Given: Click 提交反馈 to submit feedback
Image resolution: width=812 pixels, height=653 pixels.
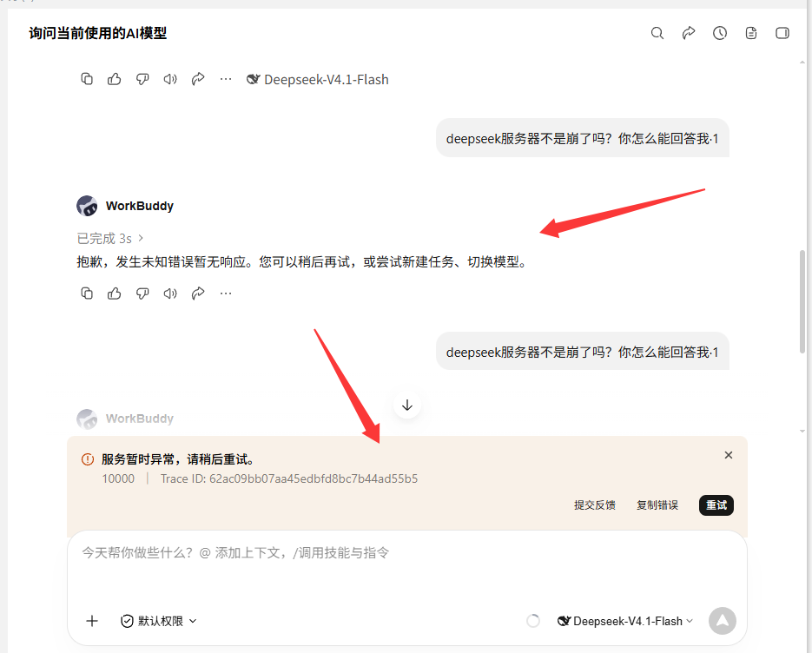Looking at the screenshot, I should 595,505.
